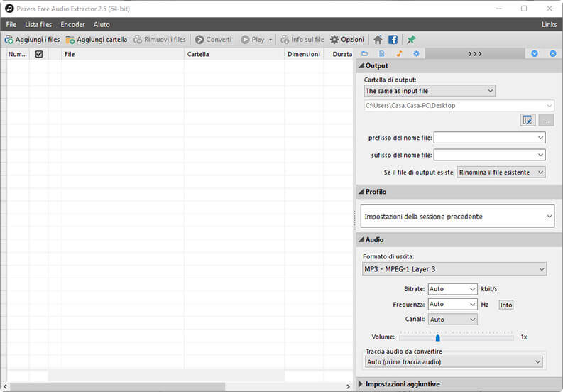Viewport: 563px width, 392px height.
Task: Open the Lista files menu
Action: [38, 24]
